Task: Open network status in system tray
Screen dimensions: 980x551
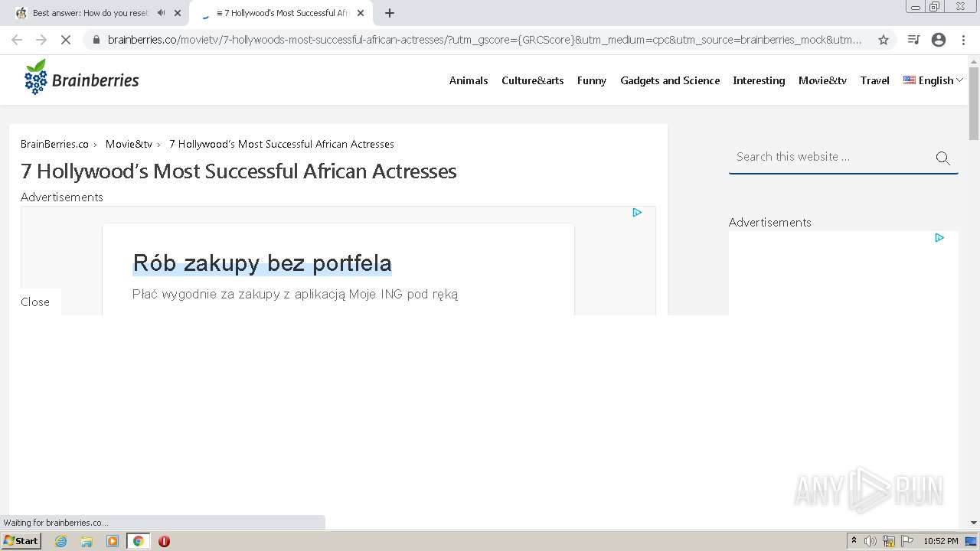Action: (889, 541)
